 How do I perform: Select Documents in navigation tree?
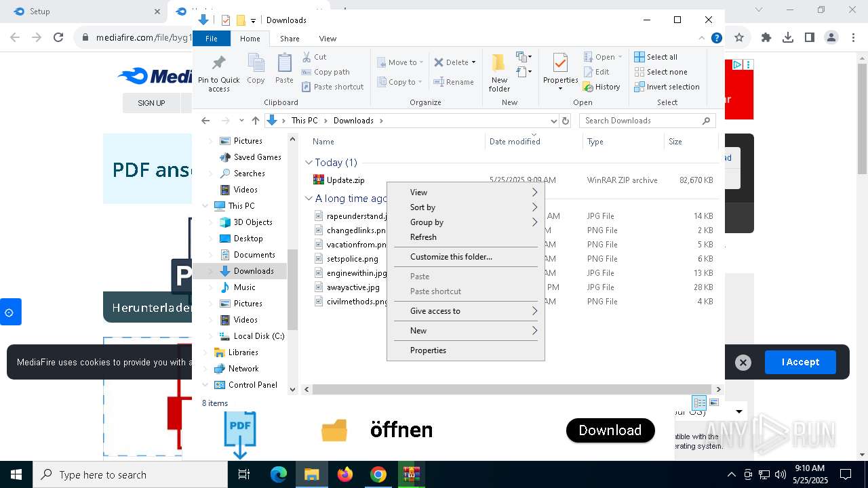254,255
